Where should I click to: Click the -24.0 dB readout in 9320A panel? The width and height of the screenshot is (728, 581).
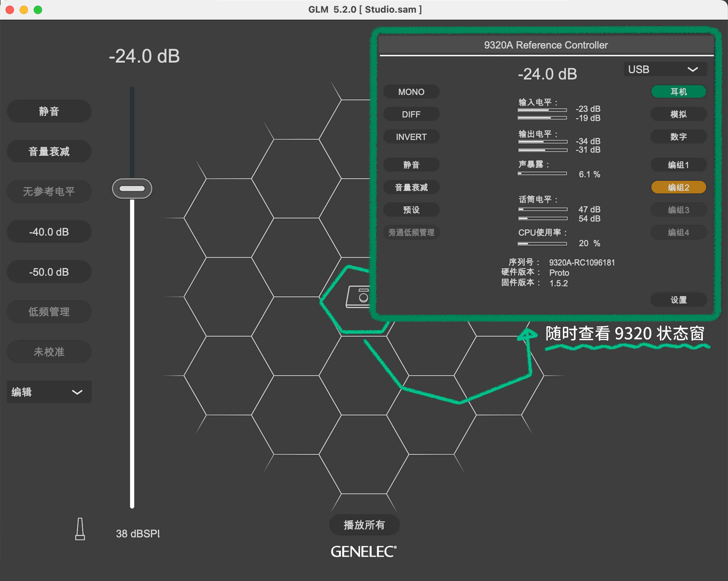[547, 74]
